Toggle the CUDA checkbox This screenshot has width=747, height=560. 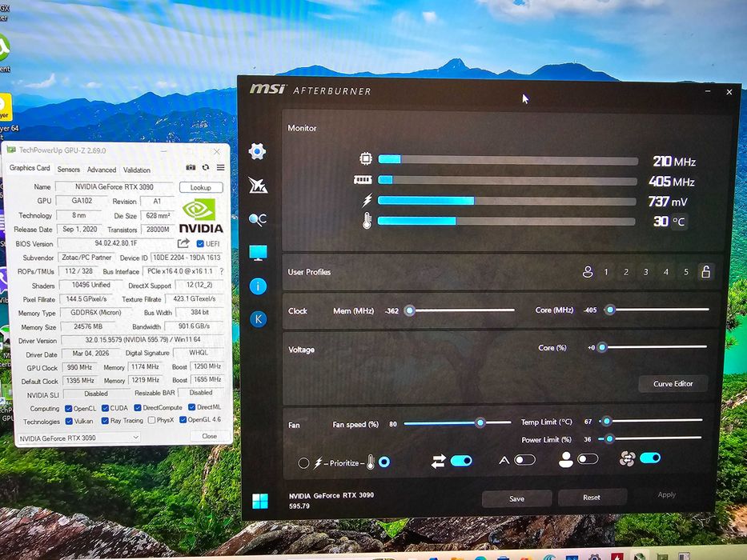105,408
